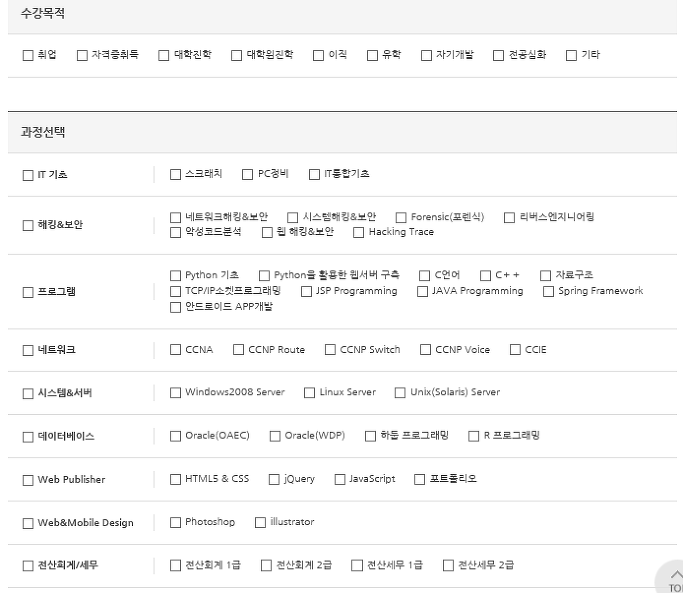Image resolution: width=683 pixels, height=593 pixels.
Task: Select the 포트폴리오 checkbox
Action: 419,479
